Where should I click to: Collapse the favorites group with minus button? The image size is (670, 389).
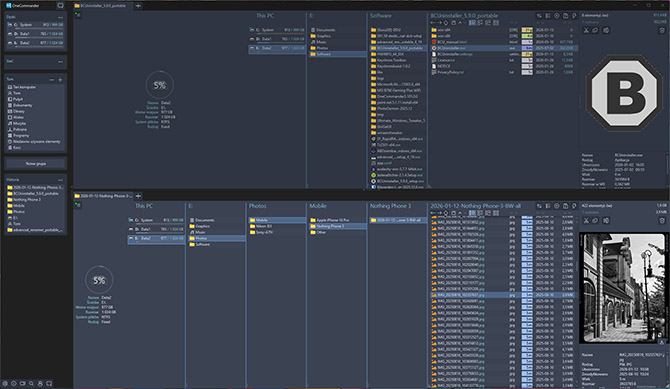pyautogui.click(x=51, y=80)
